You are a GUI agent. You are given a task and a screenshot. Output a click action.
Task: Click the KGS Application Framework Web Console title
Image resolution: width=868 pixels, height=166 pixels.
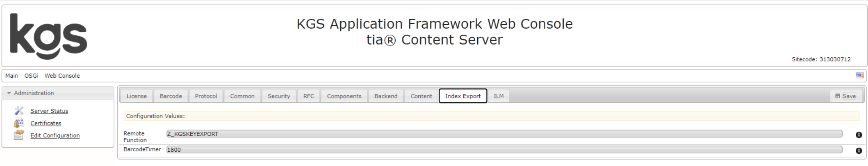[435, 24]
